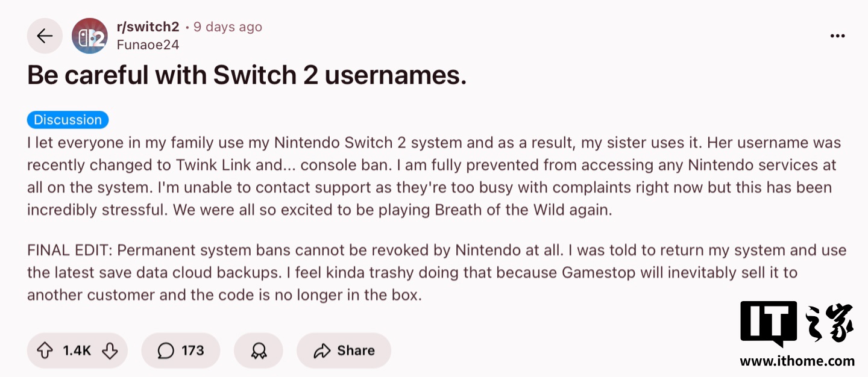Click the "9 days ago" timestamp

tap(227, 27)
